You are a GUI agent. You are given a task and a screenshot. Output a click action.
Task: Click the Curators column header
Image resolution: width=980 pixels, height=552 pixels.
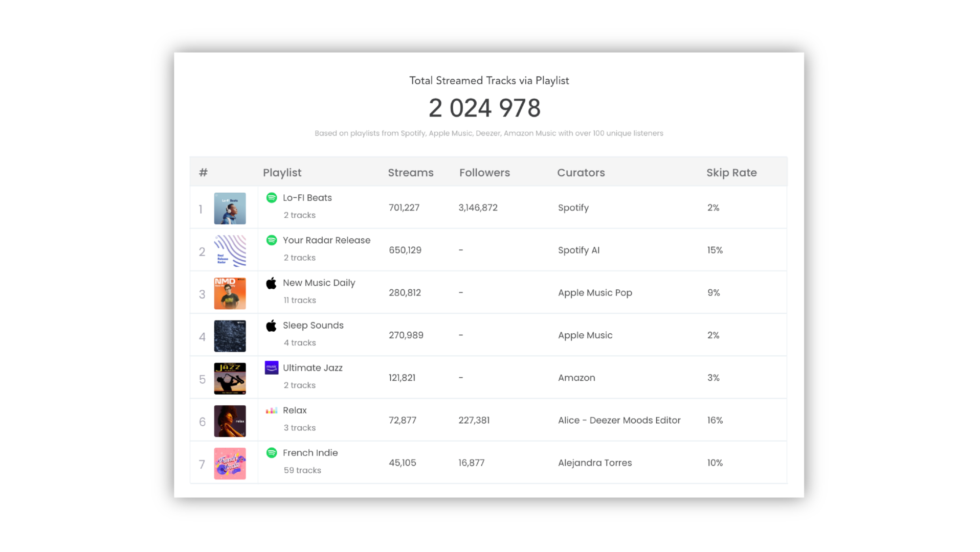click(x=581, y=173)
